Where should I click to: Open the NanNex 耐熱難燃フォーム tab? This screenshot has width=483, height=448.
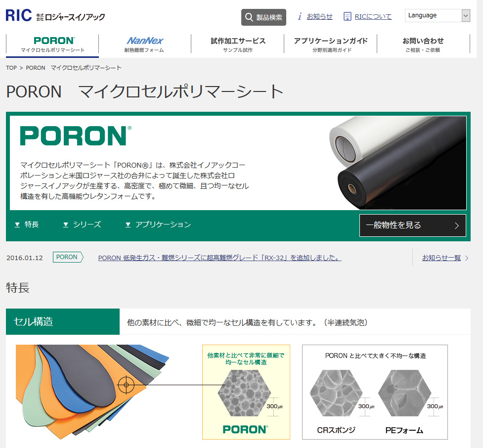[145, 45]
